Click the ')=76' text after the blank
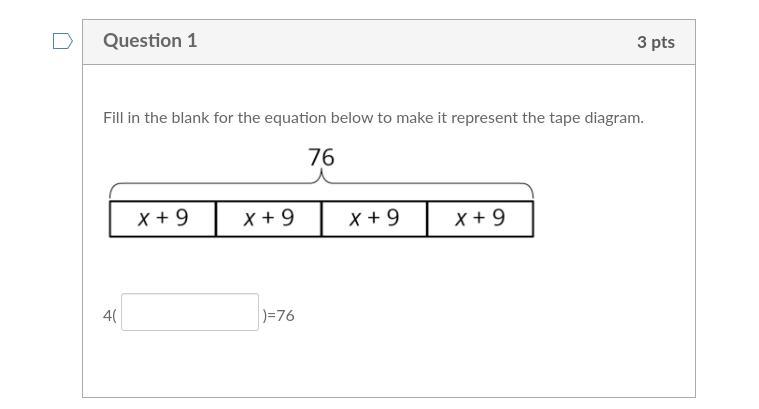The image size is (759, 409). pos(278,316)
